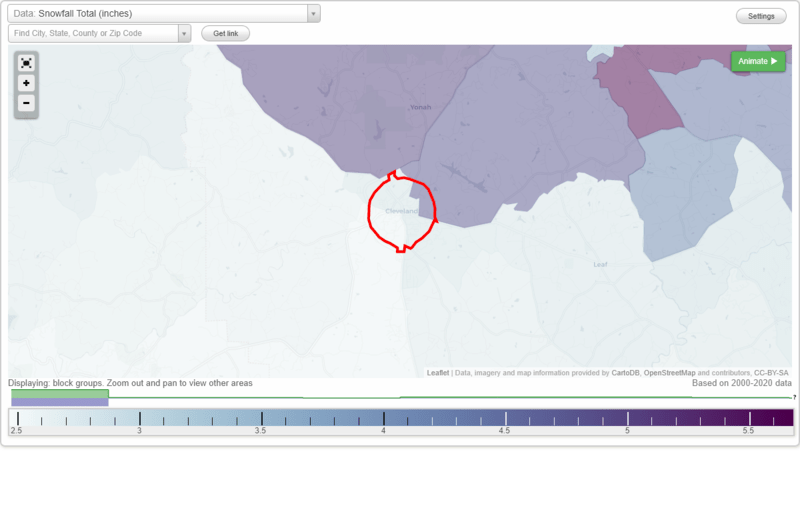
Task: Click the Cleveland map label
Action: pos(401,211)
